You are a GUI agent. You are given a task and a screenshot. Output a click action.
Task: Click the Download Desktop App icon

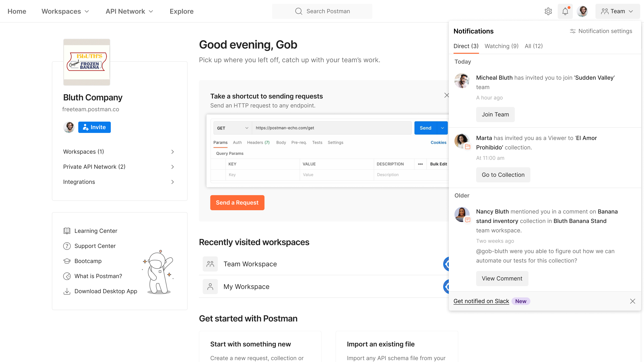tap(67, 291)
